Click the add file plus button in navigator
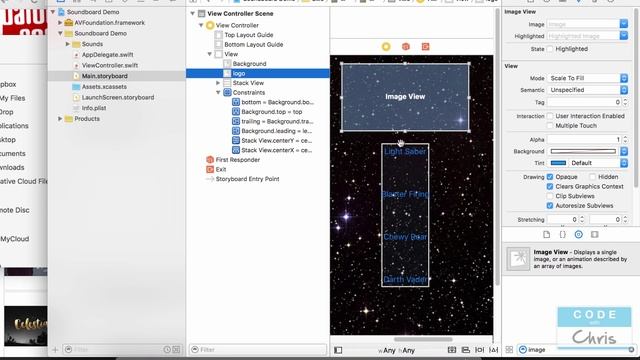 55,350
